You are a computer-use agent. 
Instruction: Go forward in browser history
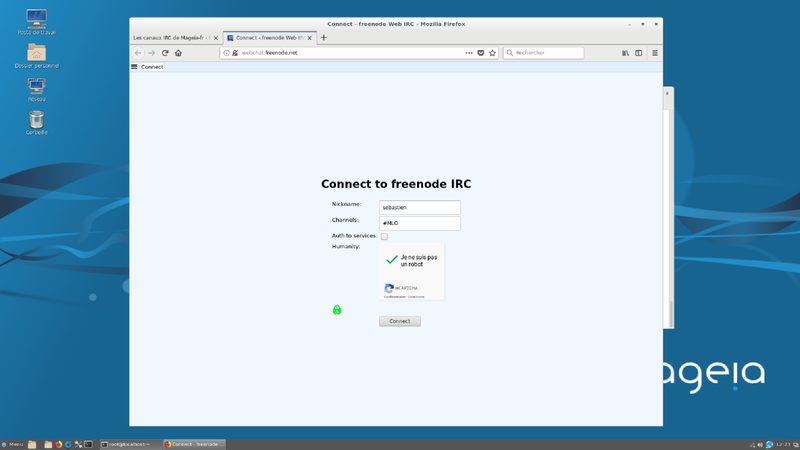[152, 53]
